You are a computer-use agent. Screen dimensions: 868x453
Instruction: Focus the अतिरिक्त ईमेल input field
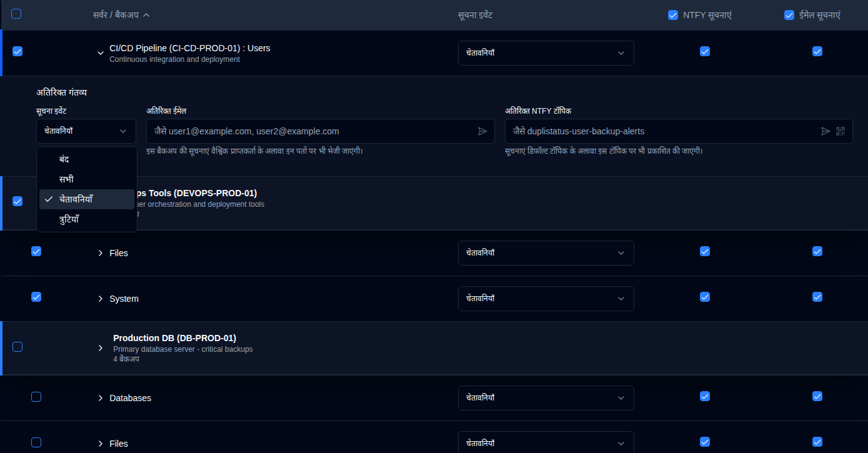click(321, 131)
